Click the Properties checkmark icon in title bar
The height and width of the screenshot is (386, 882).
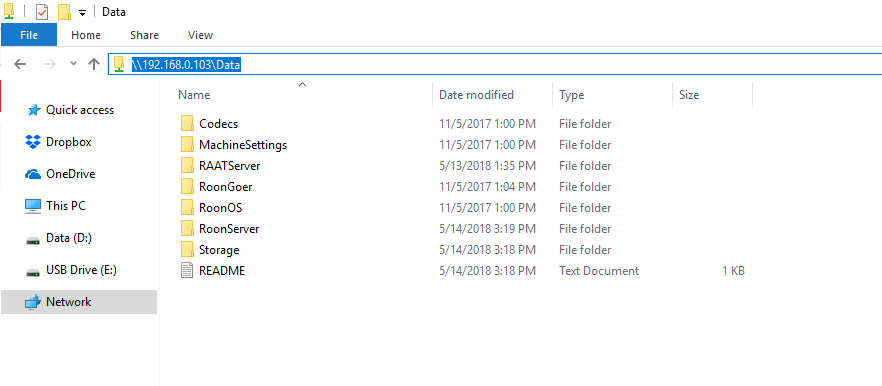[42, 12]
